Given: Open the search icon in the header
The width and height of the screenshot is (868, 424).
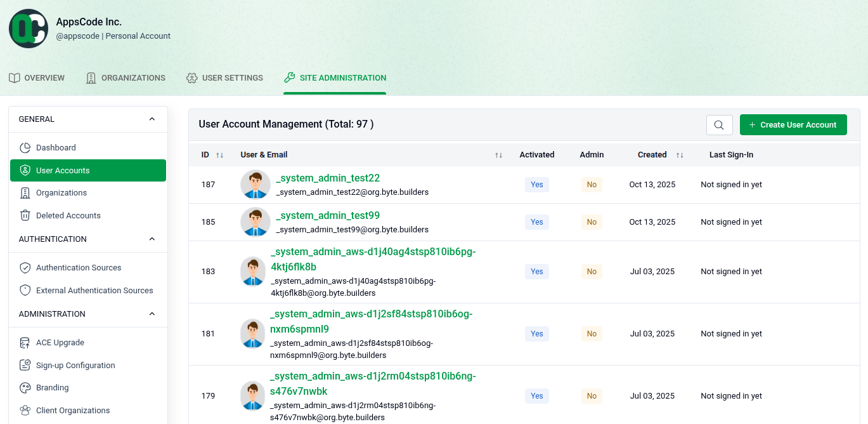Looking at the screenshot, I should pyautogui.click(x=719, y=125).
